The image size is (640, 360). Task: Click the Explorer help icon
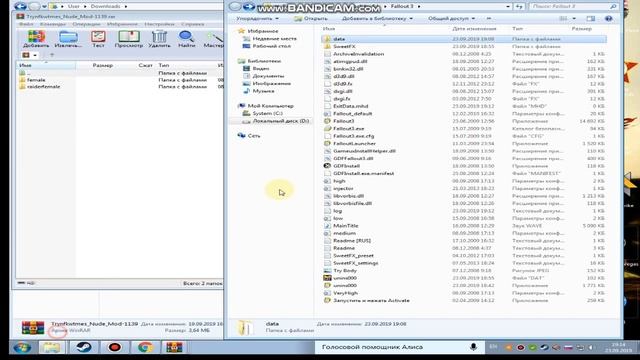(x=608, y=18)
